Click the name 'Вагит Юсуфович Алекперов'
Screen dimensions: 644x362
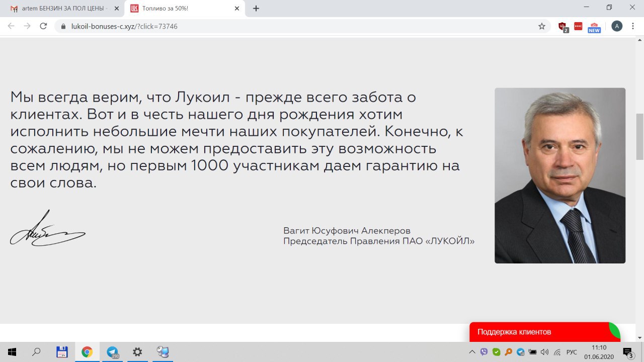coord(347,230)
